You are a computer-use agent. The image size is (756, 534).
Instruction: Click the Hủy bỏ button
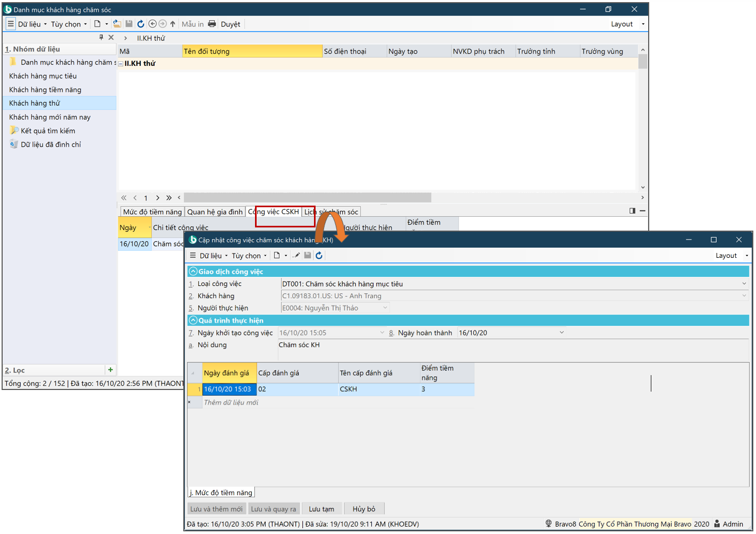point(364,509)
